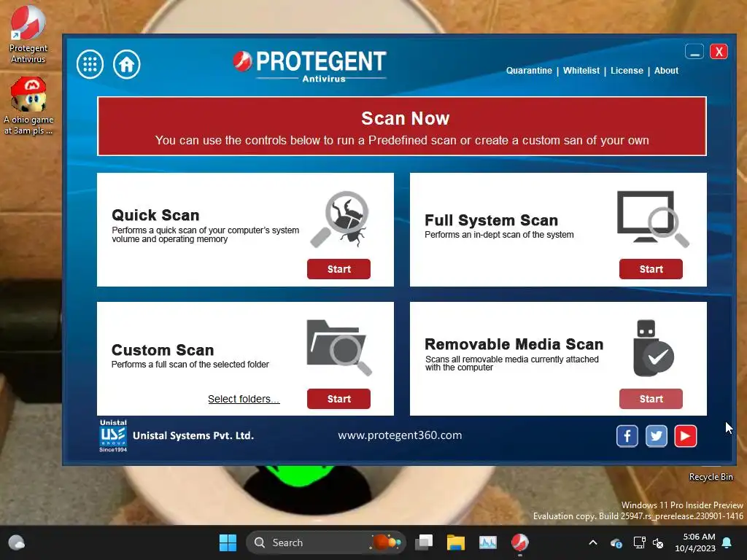This screenshot has height=560, width=747.
Task: Close the Protegent Antivirus window
Action: click(x=719, y=52)
